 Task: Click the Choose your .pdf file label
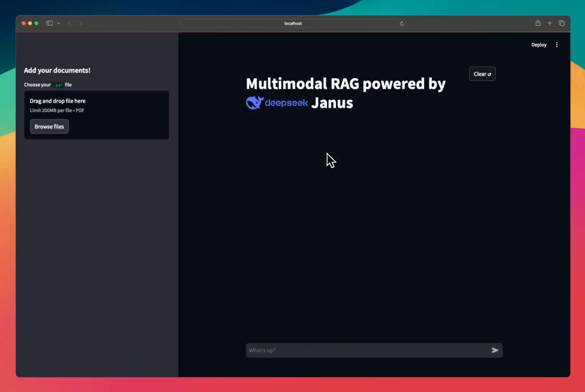(48, 85)
